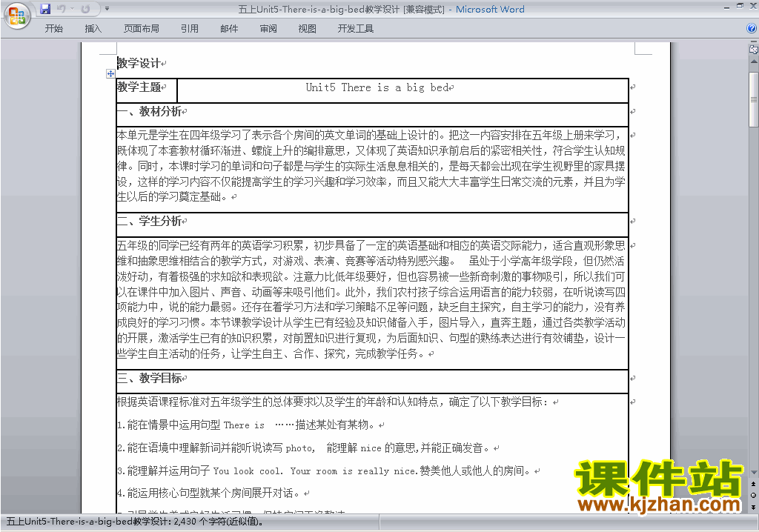The height and width of the screenshot is (532, 759).
Task: Open the Customize Quick Access Toolbar dropdown
Action: [107, 9]
